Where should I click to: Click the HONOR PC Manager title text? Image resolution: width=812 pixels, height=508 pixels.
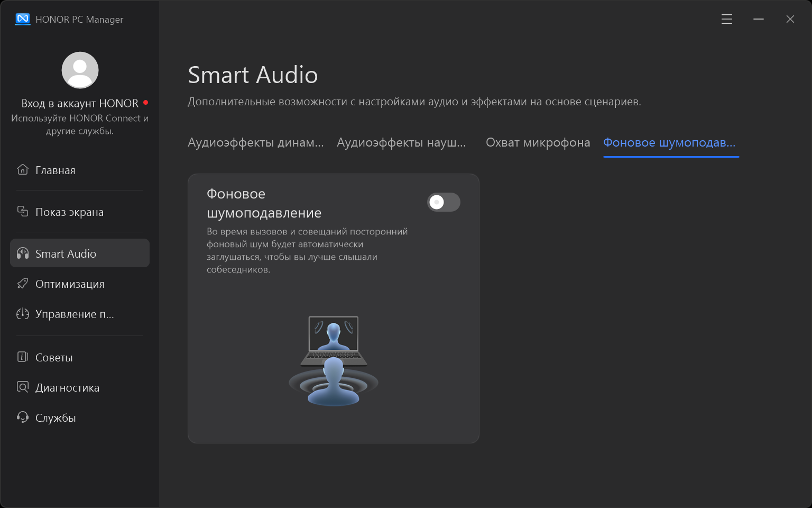(79, 20)
